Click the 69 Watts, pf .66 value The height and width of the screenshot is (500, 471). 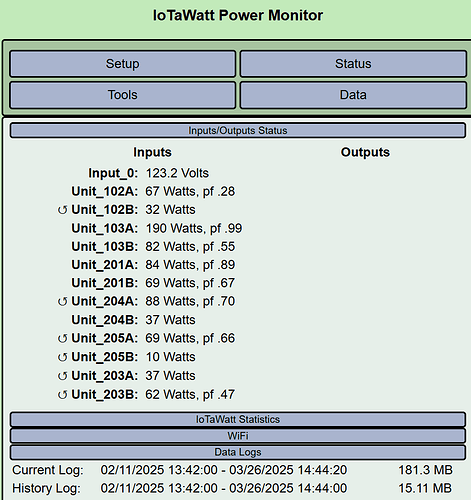[x=190, y=339]
